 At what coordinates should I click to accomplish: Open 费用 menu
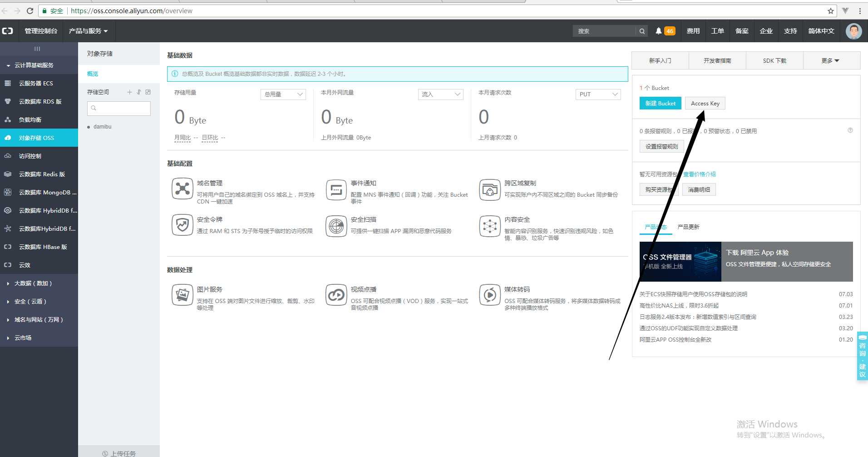[693, 31]
